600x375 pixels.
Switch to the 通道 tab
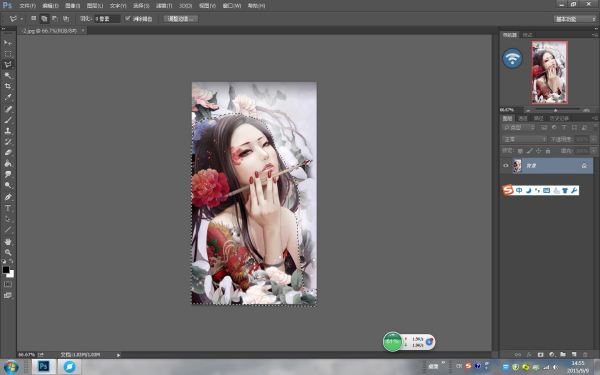click(523, 118)
